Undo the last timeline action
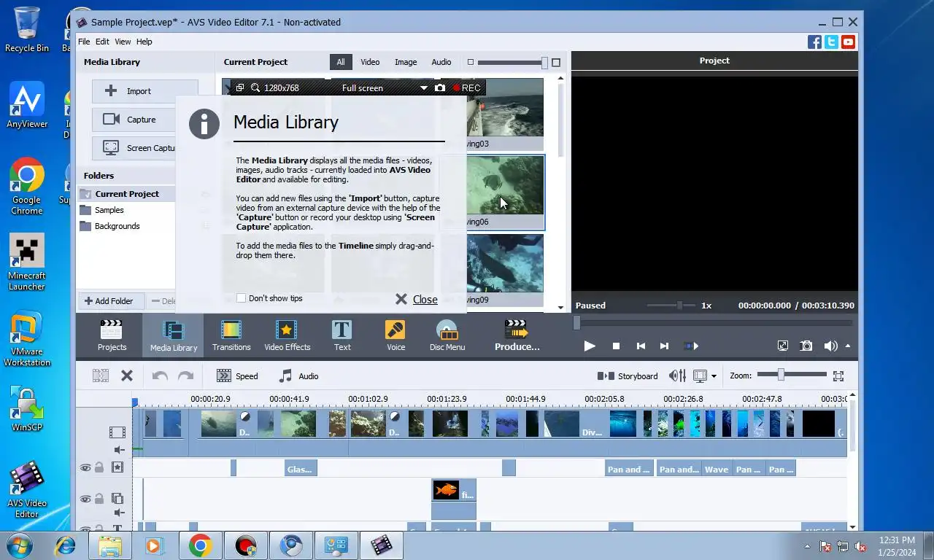Image resolution: width=934 pixels, height=560 pixels. [160, 376]
